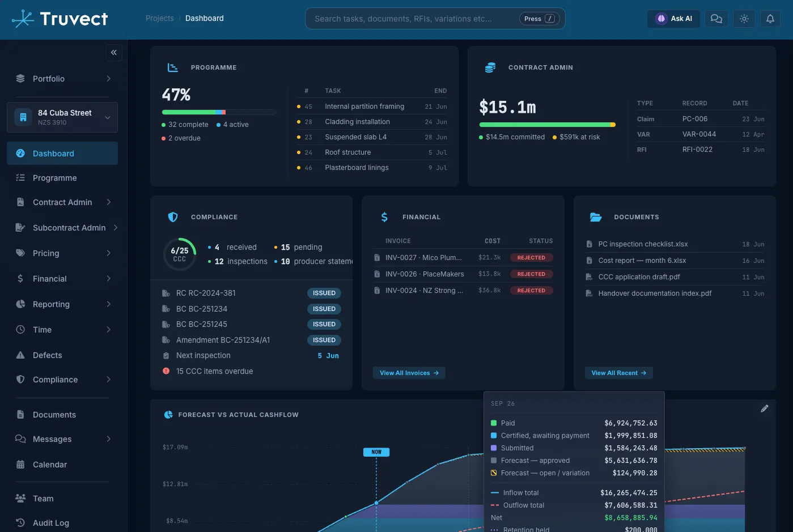Click the Defects warning triangle icon
The height and width of the screenshot is (532, 793).
click(20, 355)
